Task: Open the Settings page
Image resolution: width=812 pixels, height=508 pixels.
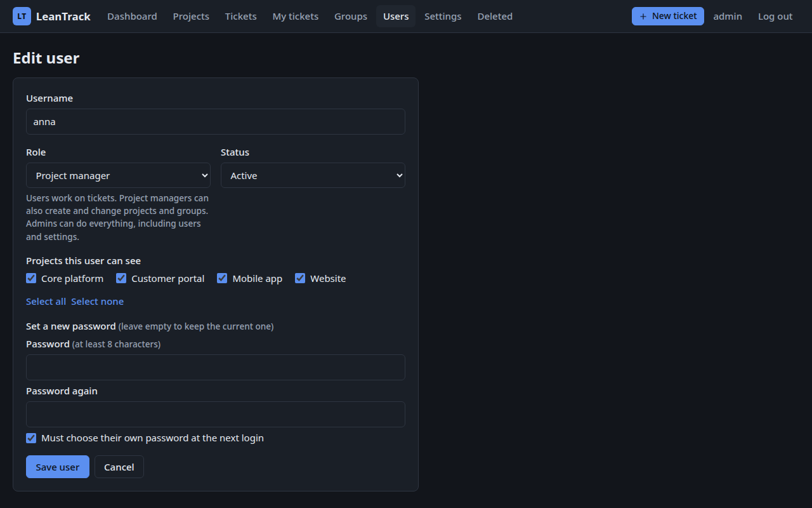Action: [x=443, y=17]
